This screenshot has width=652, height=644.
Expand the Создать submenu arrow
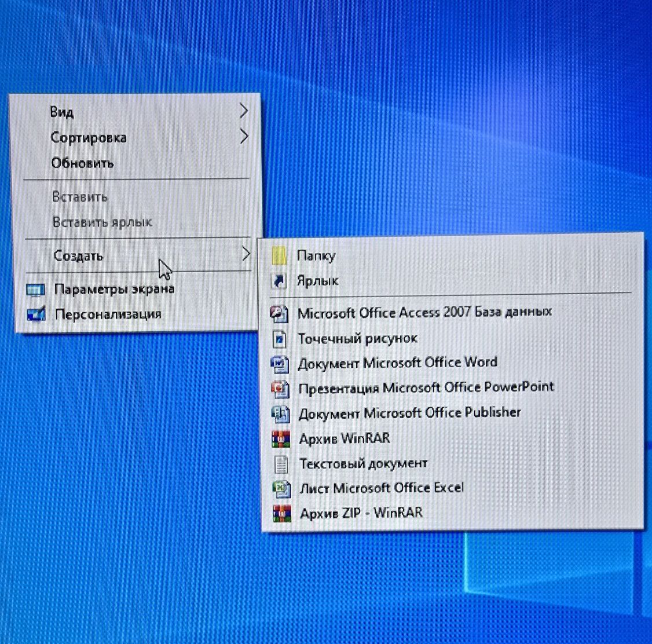[246, 254]
